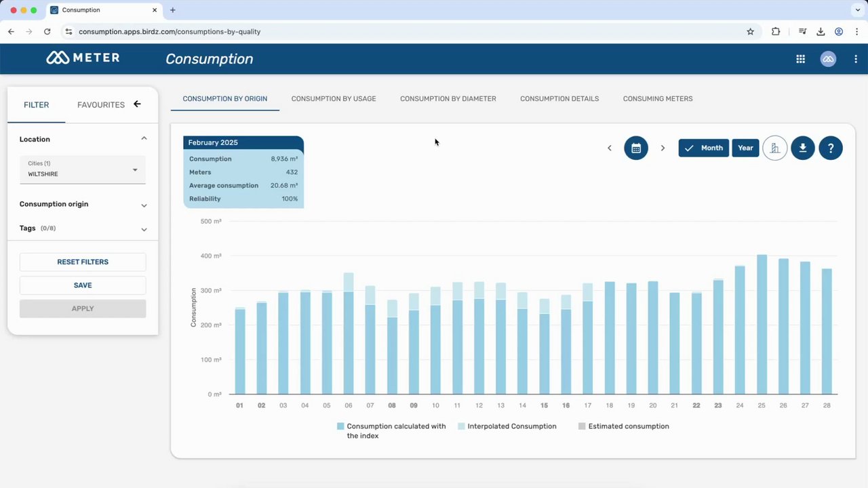Open the help question mark button
Image resolution: width=868 pixels, height=488 pixels.
tap(831, 148)
